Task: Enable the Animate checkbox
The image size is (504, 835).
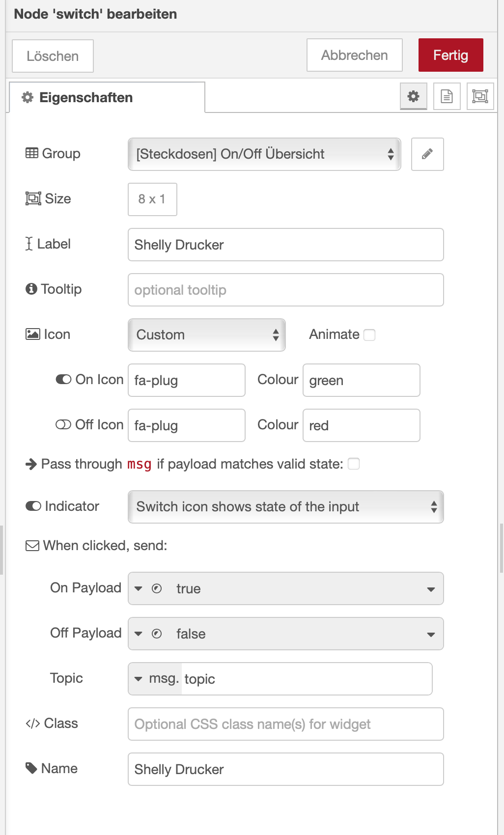Action: point(369,335)
